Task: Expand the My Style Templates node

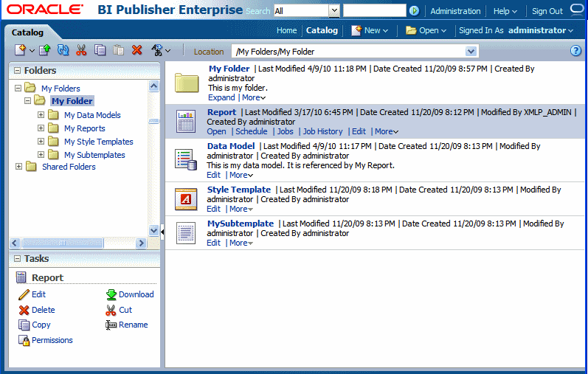Action: pyautogui.click(x=41, y=142)
